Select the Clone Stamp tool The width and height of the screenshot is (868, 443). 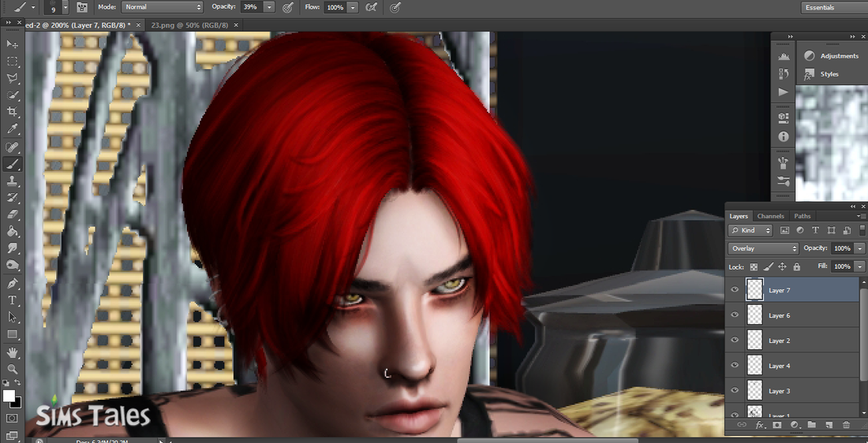(12, 181)
